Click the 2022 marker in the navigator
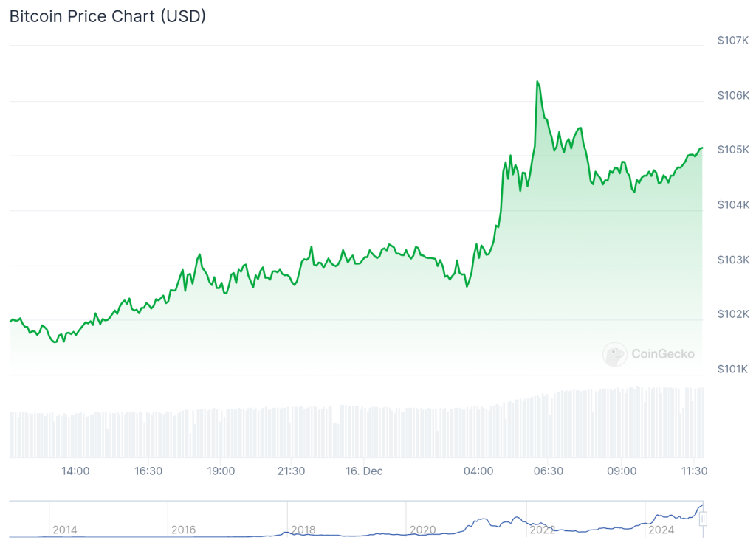This screenshot has height=551, width=756. [x=541, y=530]
